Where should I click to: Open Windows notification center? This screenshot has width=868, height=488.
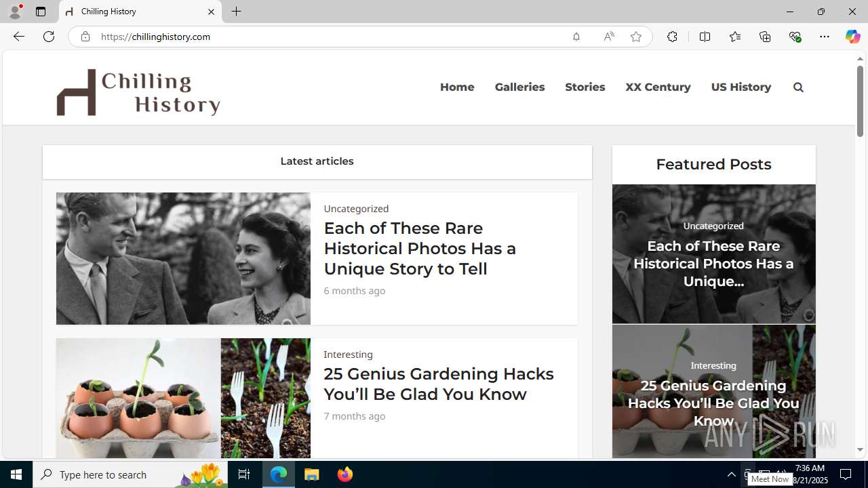846,474
